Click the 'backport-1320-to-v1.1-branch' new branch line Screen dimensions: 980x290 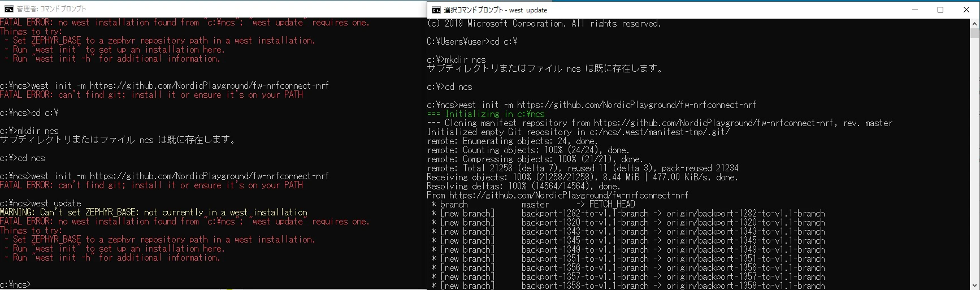click(628, 222)
